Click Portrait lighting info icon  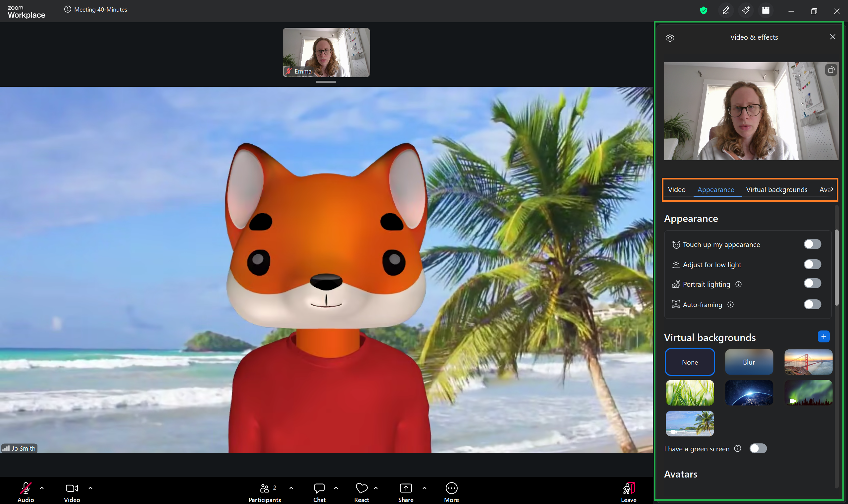[x=739, y=284]
